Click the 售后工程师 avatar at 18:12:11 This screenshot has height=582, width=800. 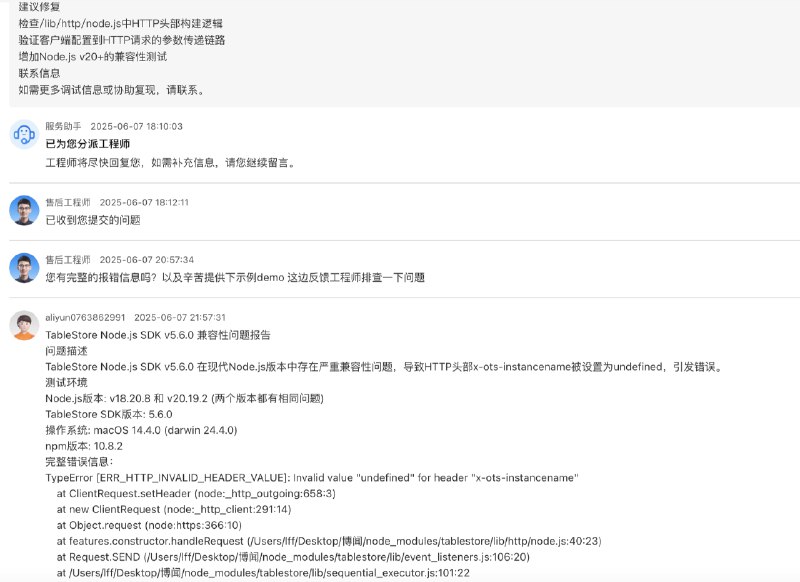tap(24, 210)
